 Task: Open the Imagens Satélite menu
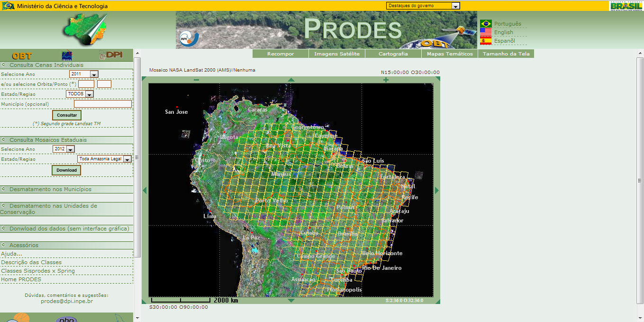[337, 54]
